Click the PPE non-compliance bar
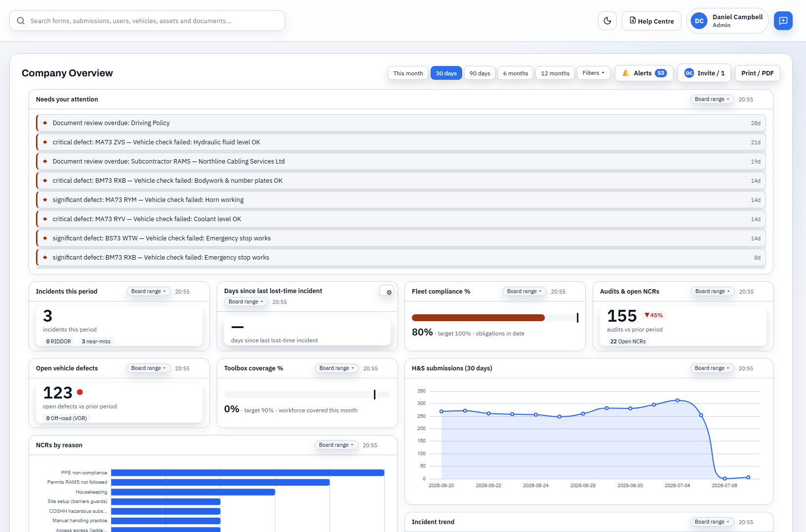 [x=247, y=473]
